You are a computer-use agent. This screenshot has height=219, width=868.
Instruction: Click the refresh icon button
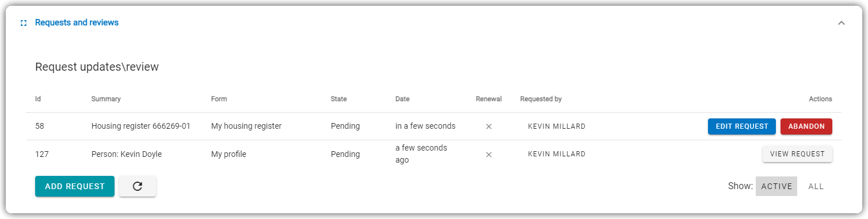point(138,186)
